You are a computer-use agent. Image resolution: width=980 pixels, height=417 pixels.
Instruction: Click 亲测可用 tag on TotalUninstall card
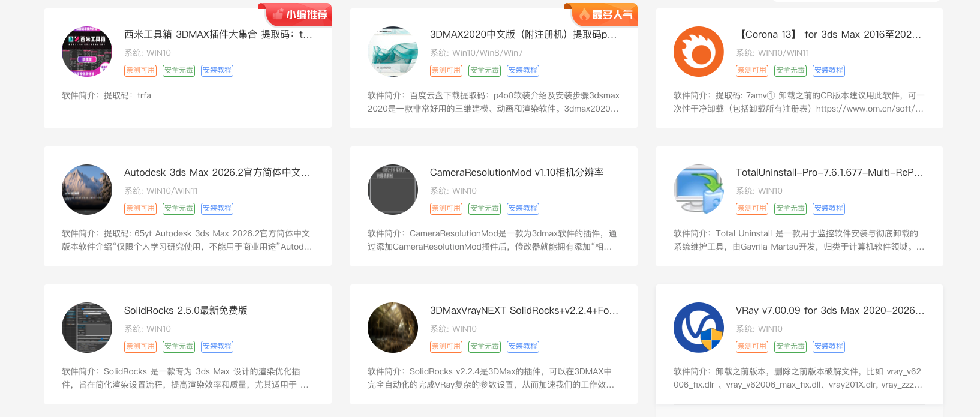(x=752, y=208)
